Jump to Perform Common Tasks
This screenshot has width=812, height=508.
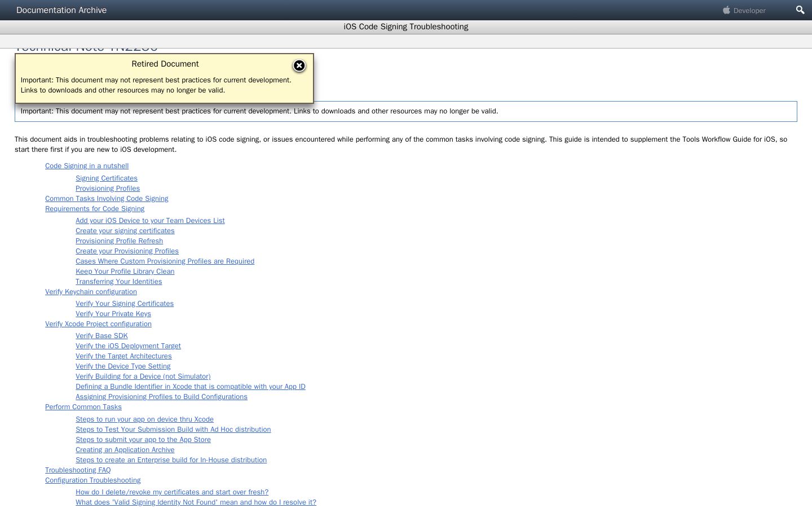[x=83, y=407]
